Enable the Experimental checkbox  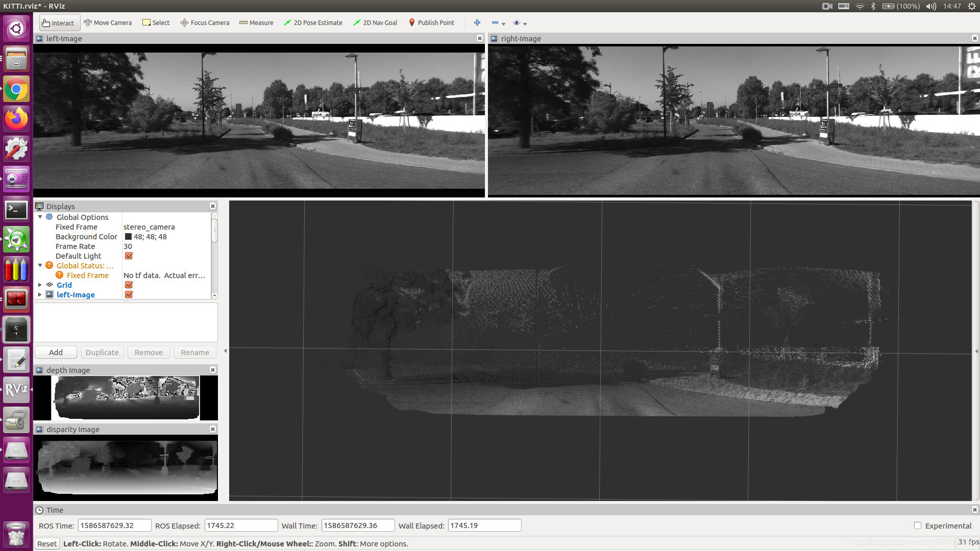pyautogui.click(x=917, y=525)
